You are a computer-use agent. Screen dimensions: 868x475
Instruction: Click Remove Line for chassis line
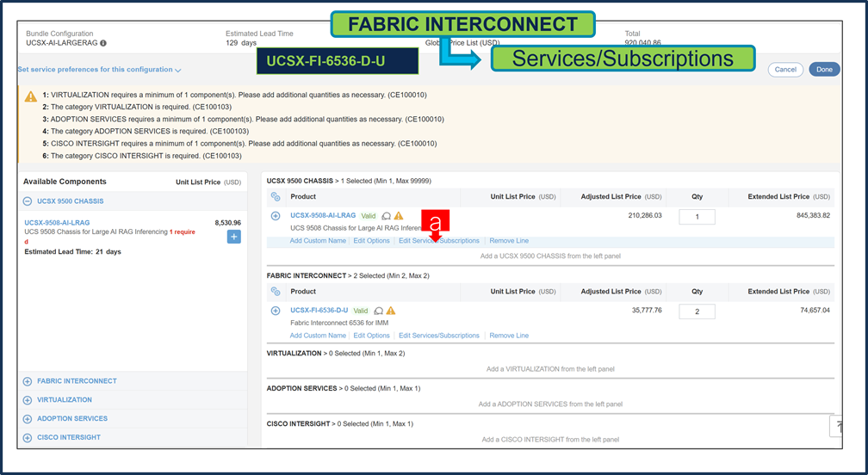[509, 241]
